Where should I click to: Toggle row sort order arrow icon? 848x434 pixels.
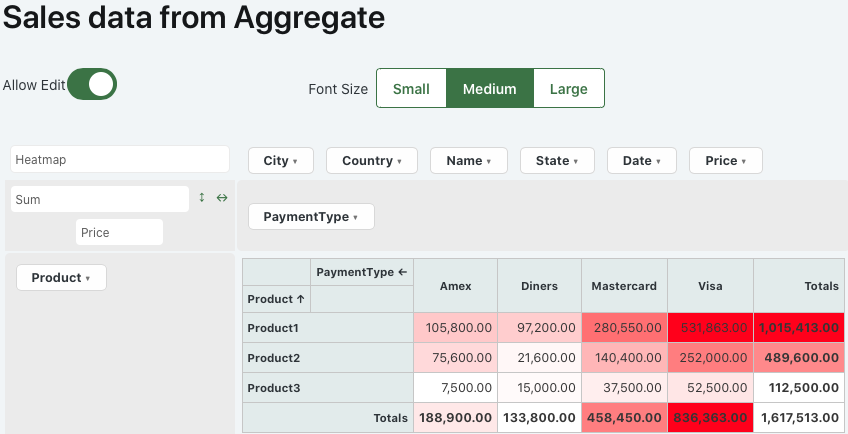click(x=202, y=198)
